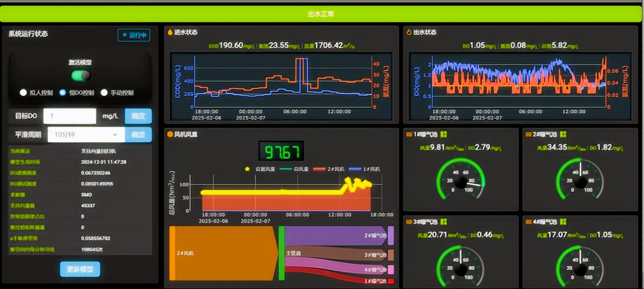Click the water drop icon next to 进水状态
This screenshot has width=644, height=289.
[170, 32]
